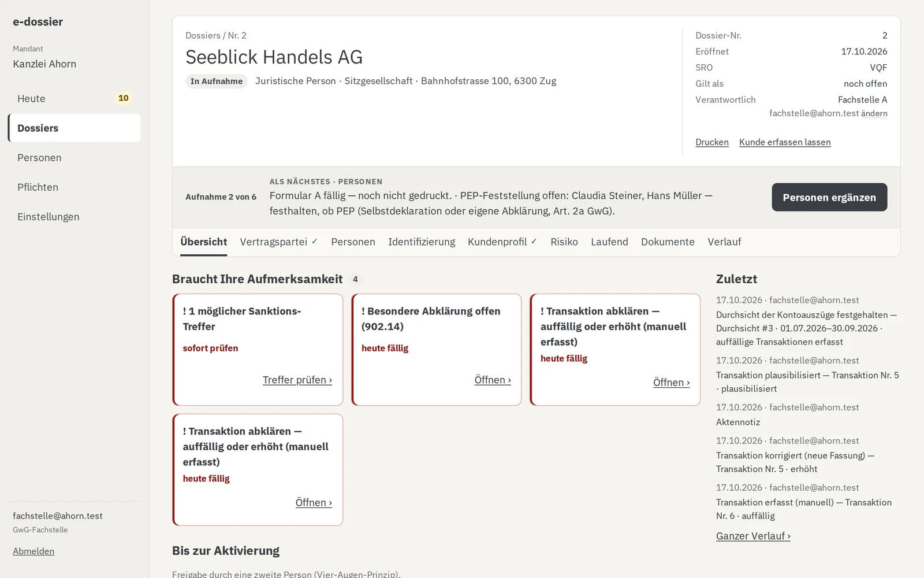The height and width of the screenshot is (578, 924).
Task: Select the Übersicht tab
Action: click(x=203, y=242)
